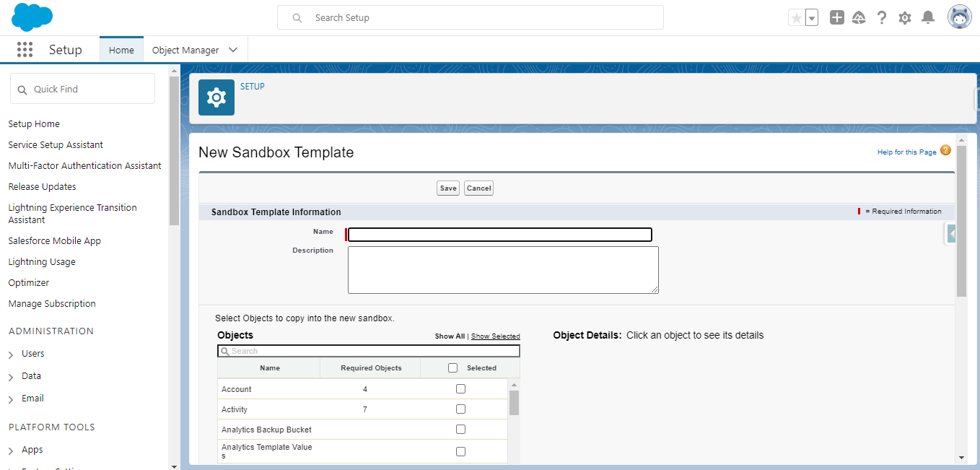The height and width of the screenshot is (470, 980).
Task: Open the Help question mark icon
Action: click(x=882, y=18)
